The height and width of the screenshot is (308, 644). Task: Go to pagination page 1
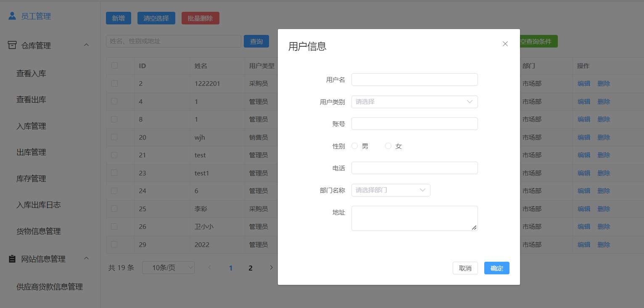click(230, 268)
